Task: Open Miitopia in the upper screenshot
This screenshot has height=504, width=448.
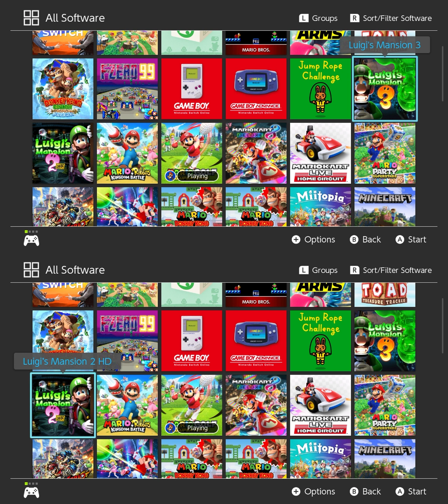Action: [x=321, y=206]
